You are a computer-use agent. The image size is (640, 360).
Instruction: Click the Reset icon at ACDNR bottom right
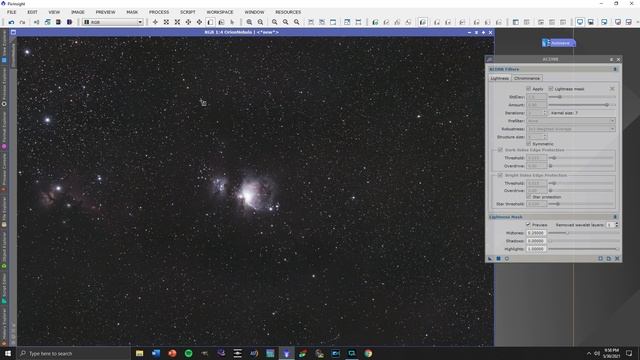click(617, 258)
